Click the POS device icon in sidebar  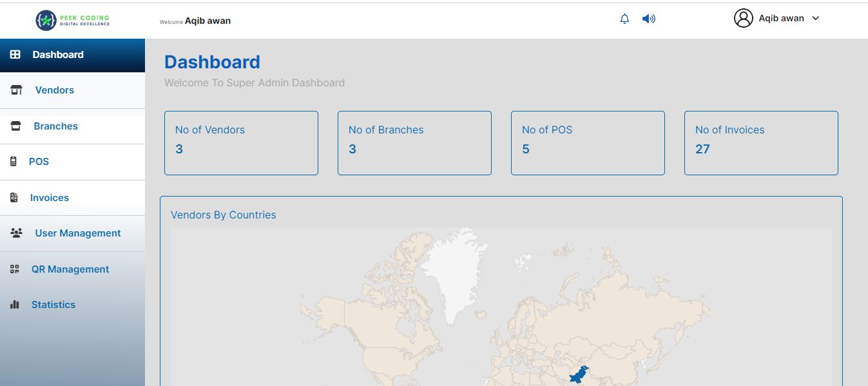click(x=14, y=162)
